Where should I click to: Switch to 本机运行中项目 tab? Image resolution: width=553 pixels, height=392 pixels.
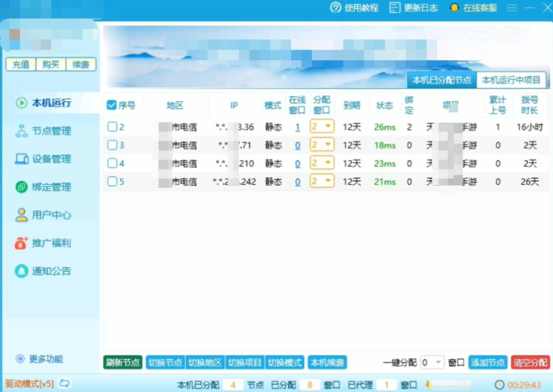tap(511, 80)
